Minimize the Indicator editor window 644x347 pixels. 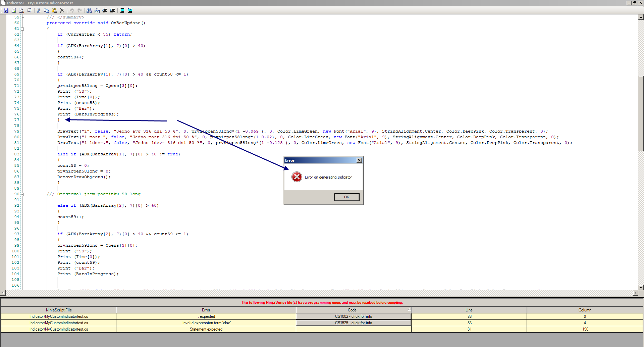[629, 3]
